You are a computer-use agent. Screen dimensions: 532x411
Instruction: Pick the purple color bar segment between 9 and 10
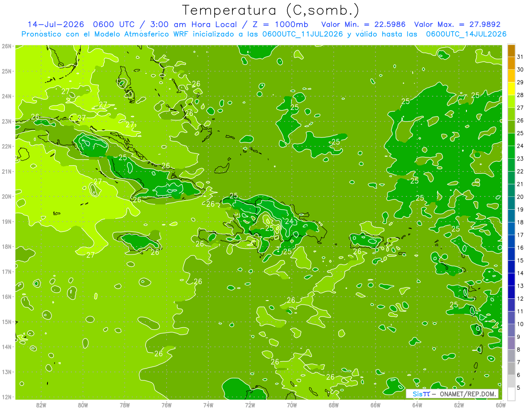tap(511, 330)
